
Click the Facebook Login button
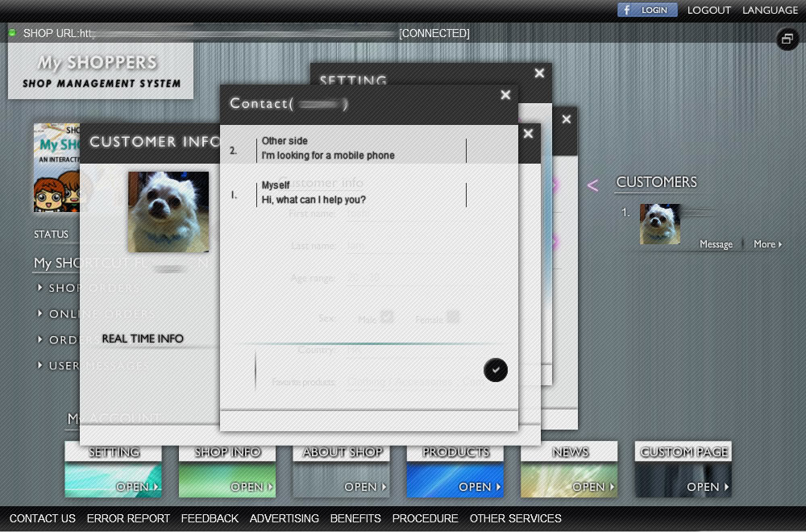coord(647,10)
